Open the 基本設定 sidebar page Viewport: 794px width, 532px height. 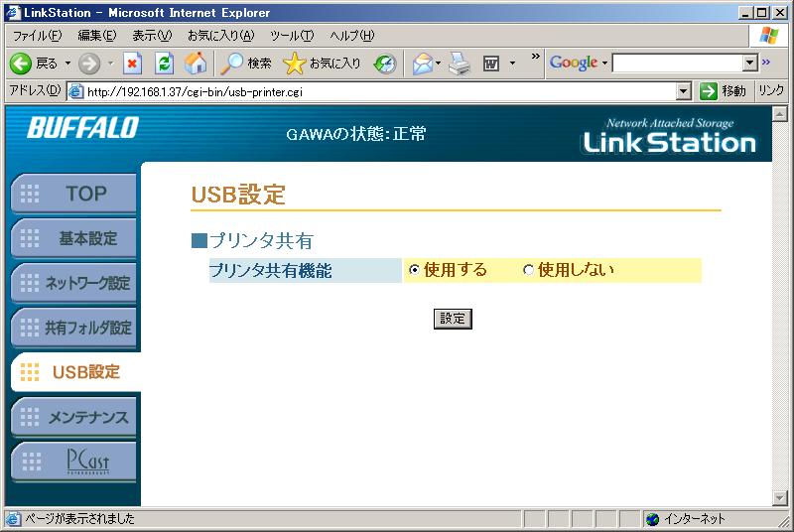click(x=73, y=238)
